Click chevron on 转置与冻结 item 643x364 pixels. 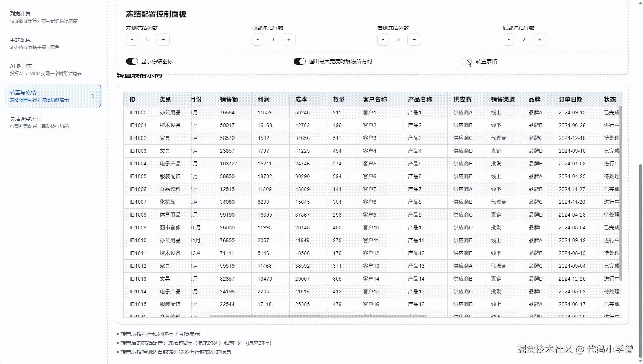[93, 96]
